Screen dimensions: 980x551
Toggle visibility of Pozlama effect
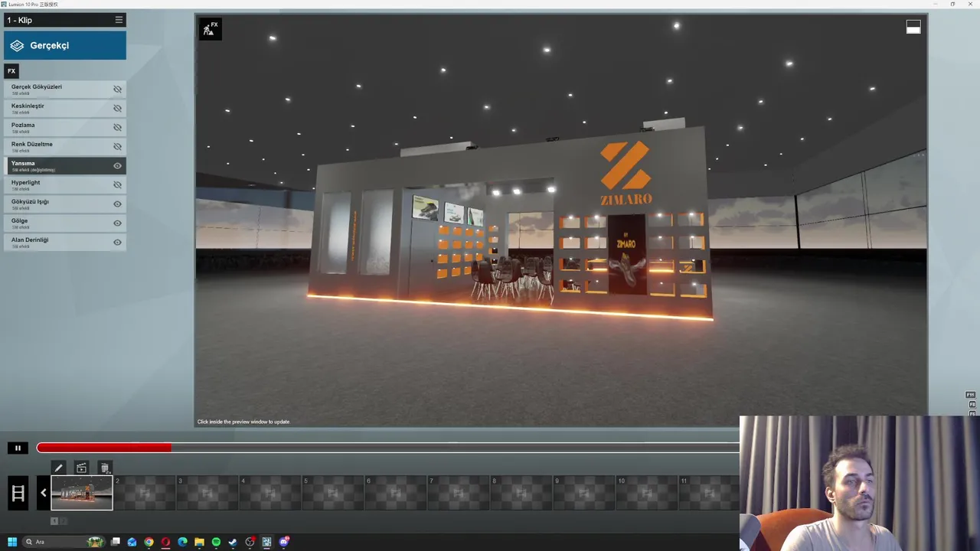point(117,127)
